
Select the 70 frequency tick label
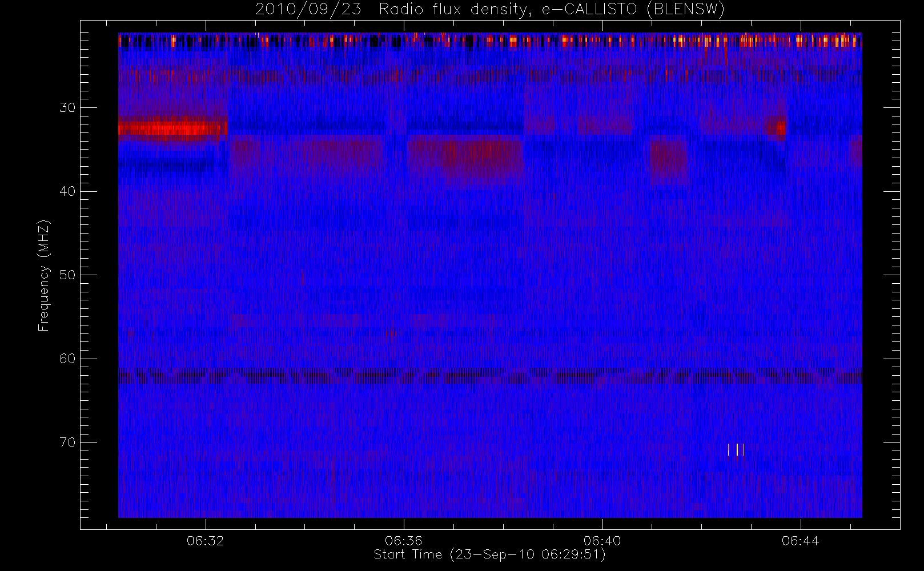(67, 443)
